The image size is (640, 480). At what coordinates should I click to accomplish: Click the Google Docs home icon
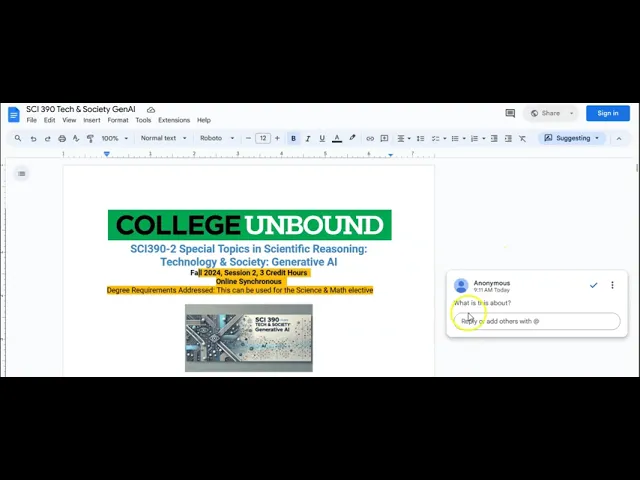point(13,114)
